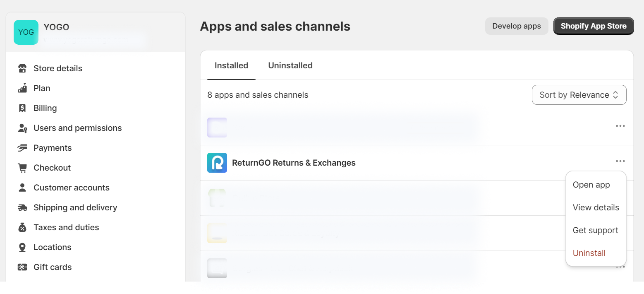The width and height of the screenshot is (644, 294).
Task: Choose View details from context menu
Action: (x=596, y=207)
